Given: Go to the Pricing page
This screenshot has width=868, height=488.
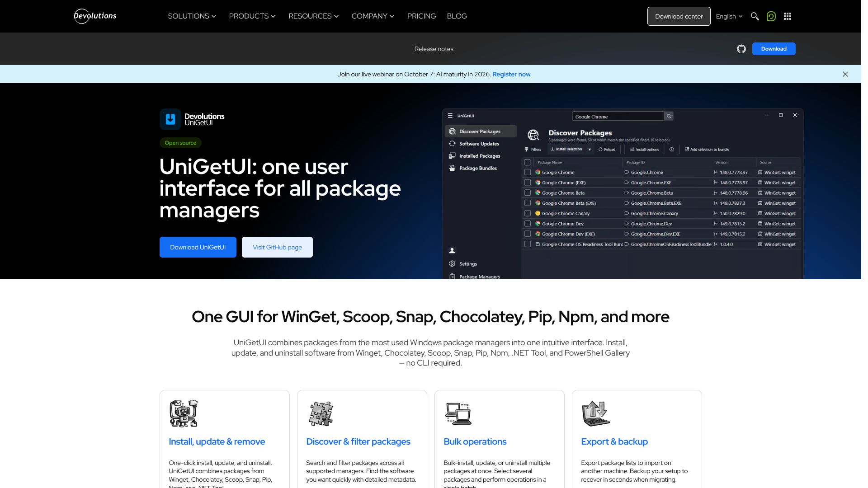Looking at the screenshot, I should (x=421, y=16).
